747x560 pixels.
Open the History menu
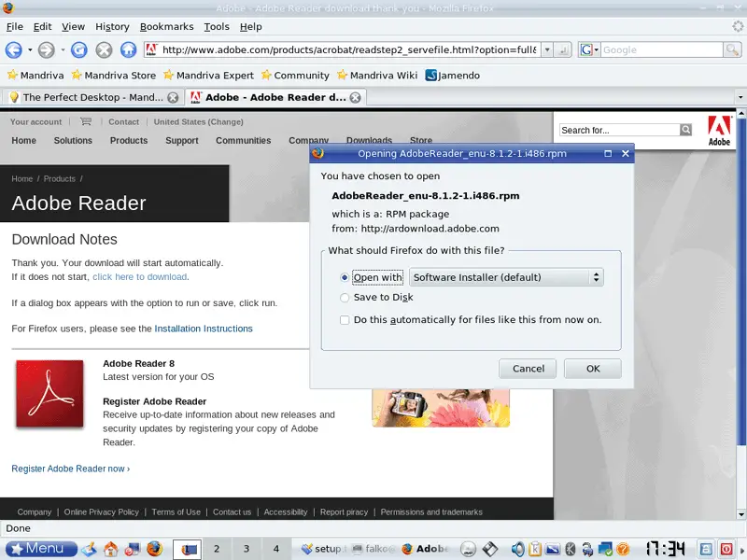(112, 27)
